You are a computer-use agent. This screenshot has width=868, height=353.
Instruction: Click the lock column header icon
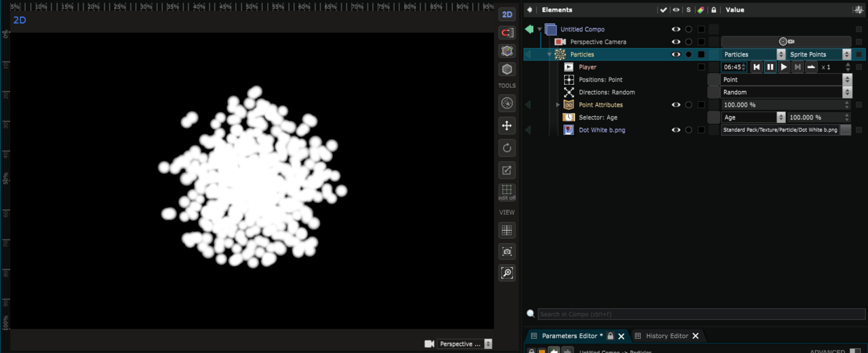point(713,10)
